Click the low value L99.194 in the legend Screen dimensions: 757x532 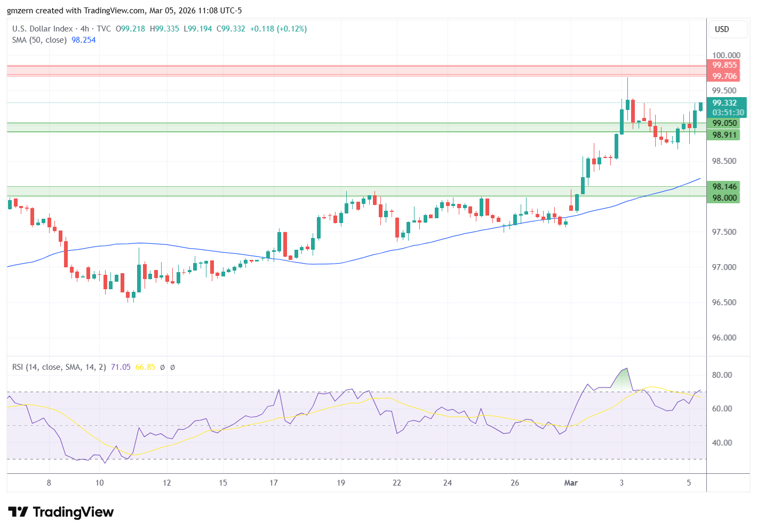click(x=198, y=29)
